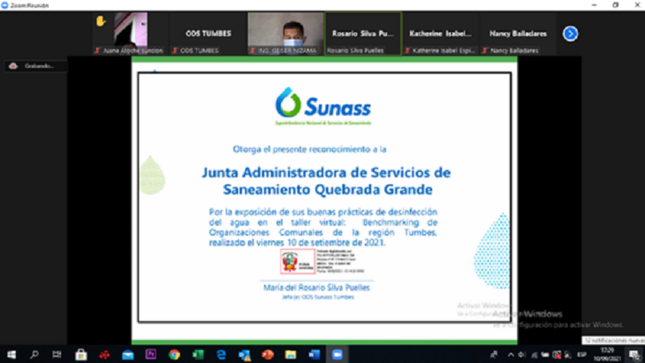Launch Microsoft Store from the taskbar
645x363 pixels.
click(x=81, y=354)
